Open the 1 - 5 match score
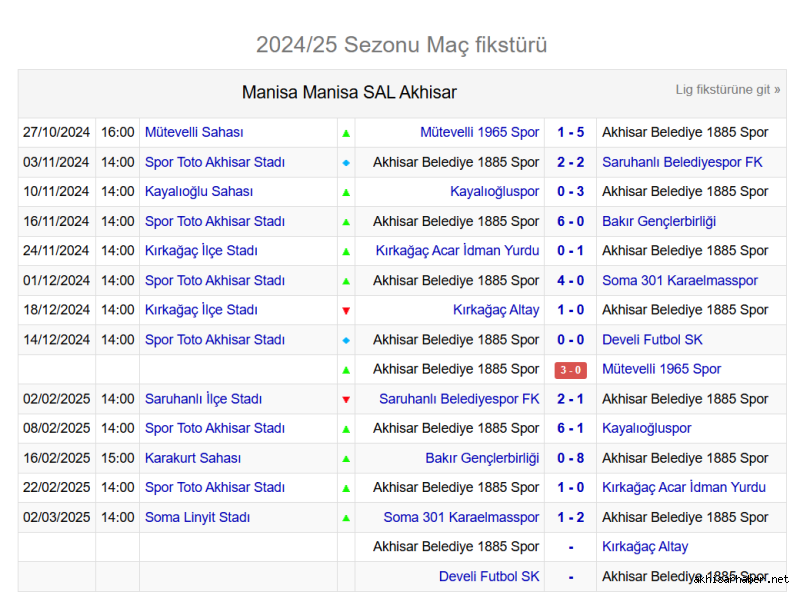Screen dimensions: 800x595 coord(570,132)
